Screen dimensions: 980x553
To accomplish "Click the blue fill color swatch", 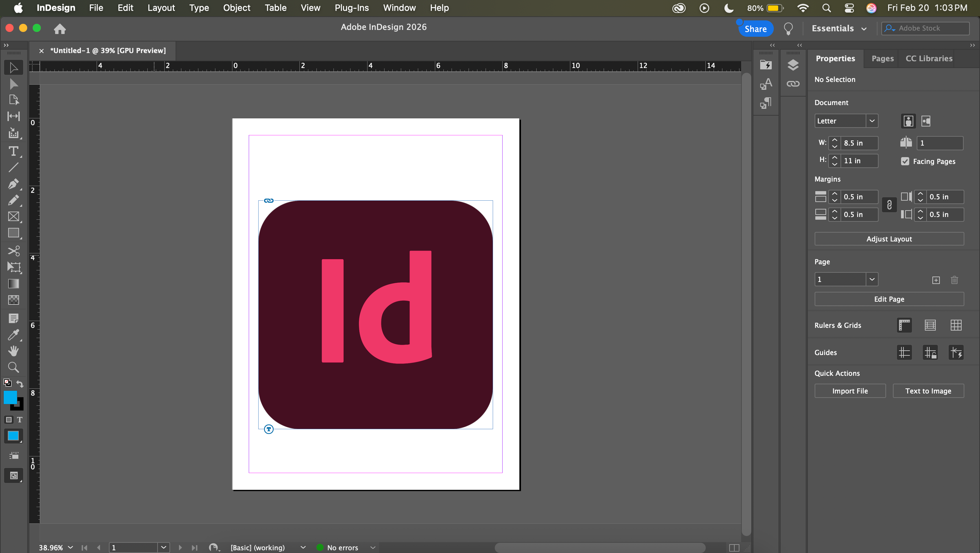I will coord(10,398).
